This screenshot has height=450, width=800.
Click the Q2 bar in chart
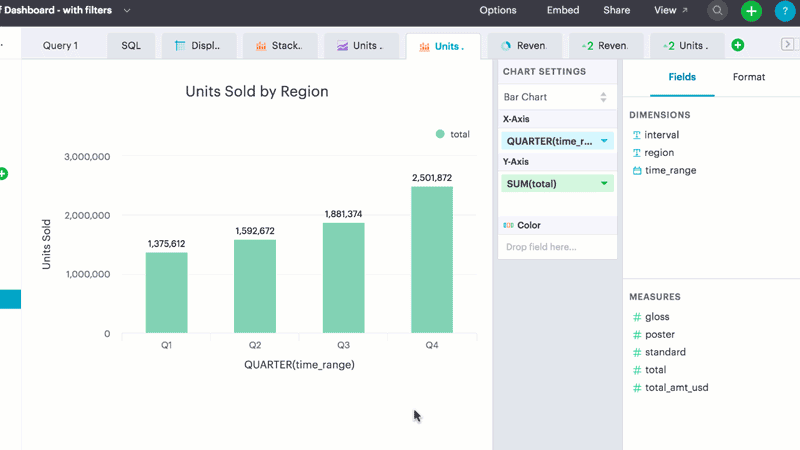coord(255,286)
